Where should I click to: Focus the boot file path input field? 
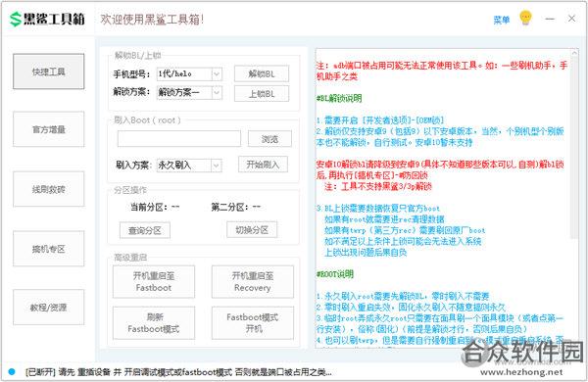pyautogui.click(x=179, y=139)
